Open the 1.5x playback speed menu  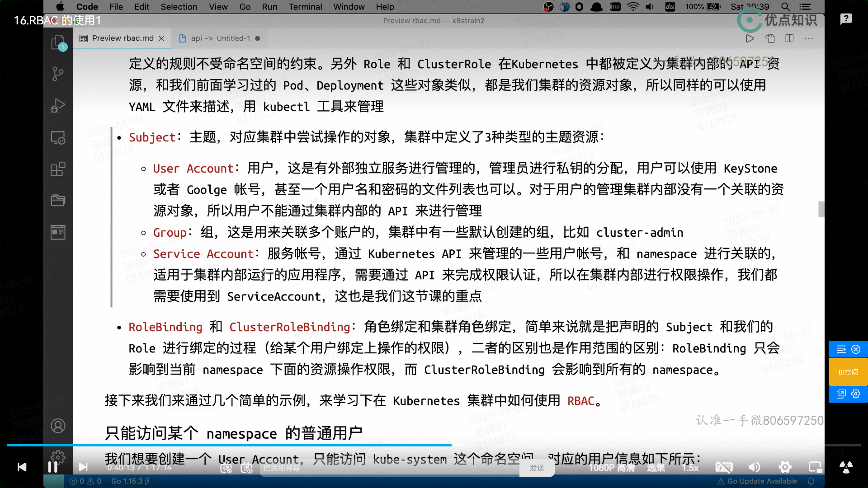point(690,468)
